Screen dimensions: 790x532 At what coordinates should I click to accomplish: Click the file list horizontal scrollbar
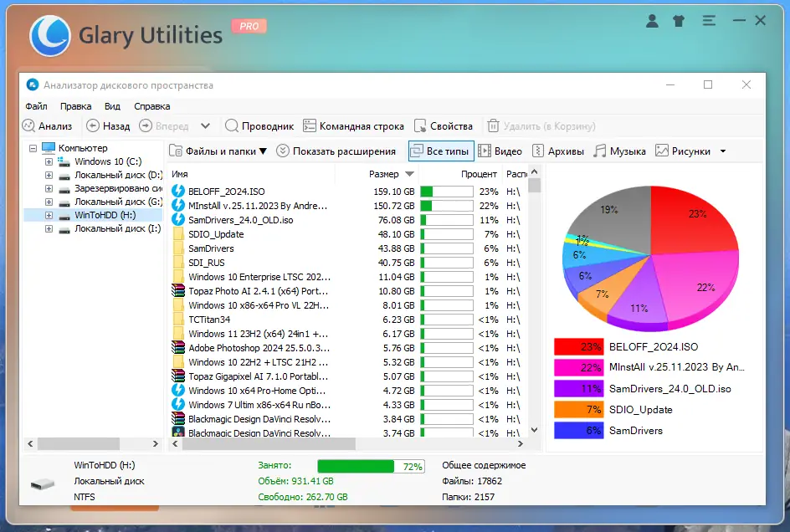pyautogui.click(x=269, y=444)
